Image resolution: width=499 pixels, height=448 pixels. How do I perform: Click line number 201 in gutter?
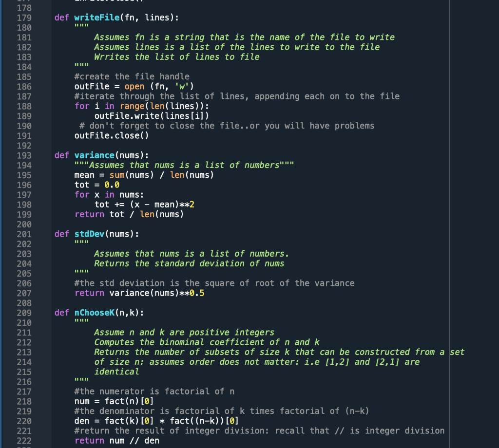[24, 234]
